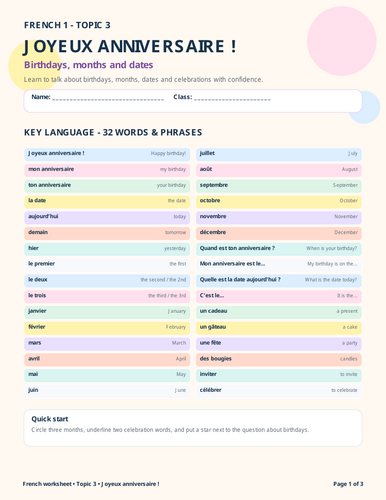Click the phrase 'Quand est ton anniversaire ?'
This screenshot has width=386, height=500.
point(237,248)
